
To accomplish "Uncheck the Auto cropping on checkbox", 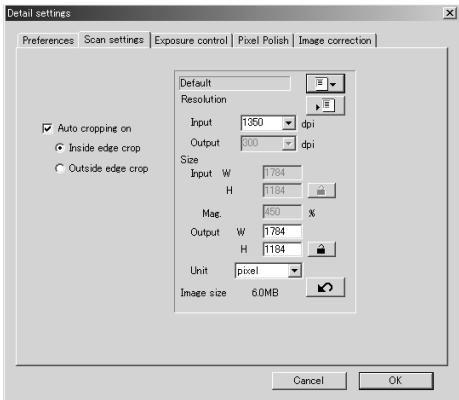I will click(47, 128).
